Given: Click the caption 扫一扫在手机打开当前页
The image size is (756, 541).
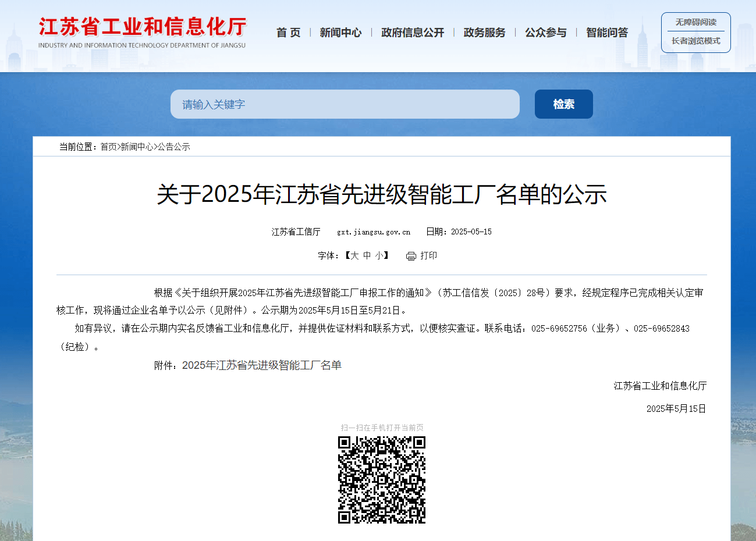Looking at the screenshot, I should 382,428.
